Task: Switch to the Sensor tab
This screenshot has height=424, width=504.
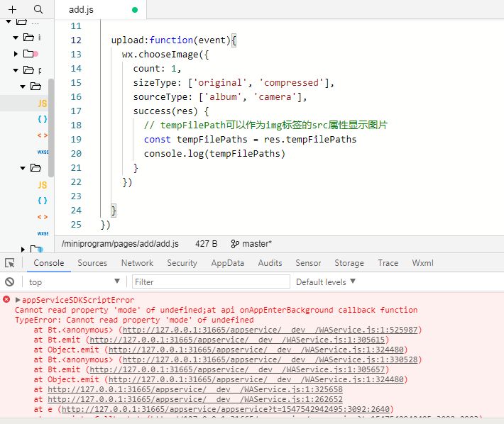Action: point(308,263)
